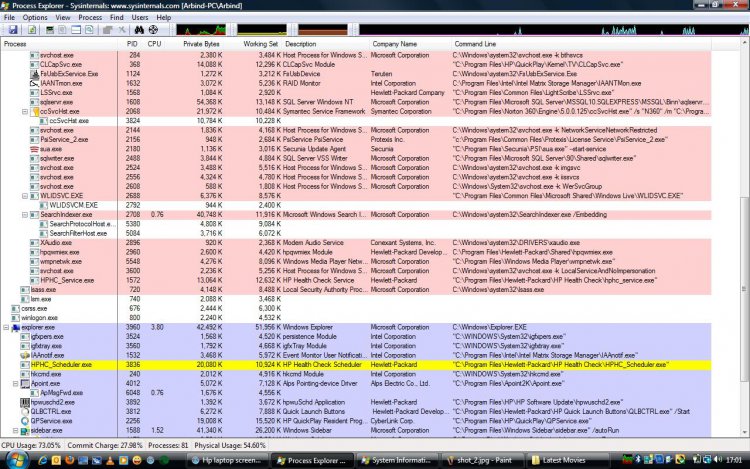Viewport: 750px width, 469px height.
Task: Collapse the SearchIndexer.exe tree node
Action: click(25, 215)
